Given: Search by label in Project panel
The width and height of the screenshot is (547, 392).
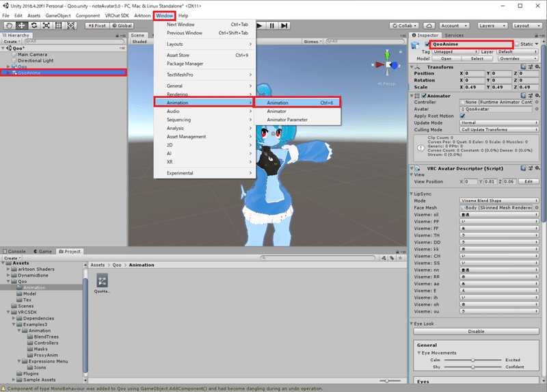Looking at the screenshot, I should pyautogui.click(x=392, y=258).
